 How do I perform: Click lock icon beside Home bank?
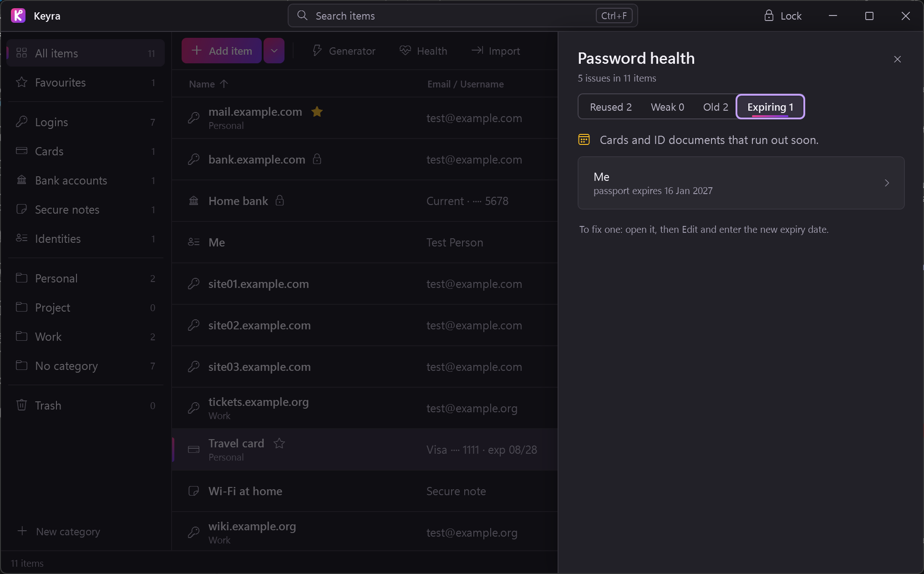280,201
